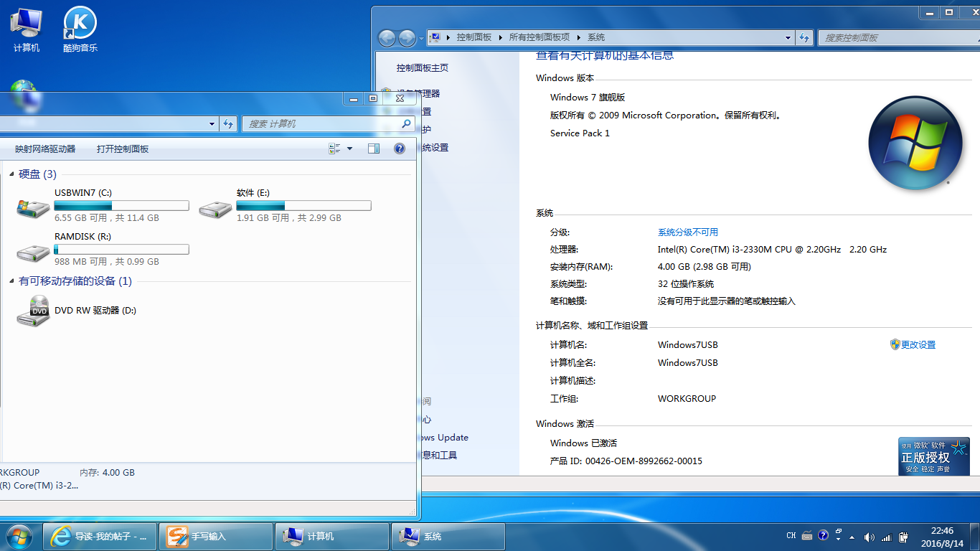980x551 pixels.
Task: Select the 软件 (E:) drive icon
Action: 215,208
